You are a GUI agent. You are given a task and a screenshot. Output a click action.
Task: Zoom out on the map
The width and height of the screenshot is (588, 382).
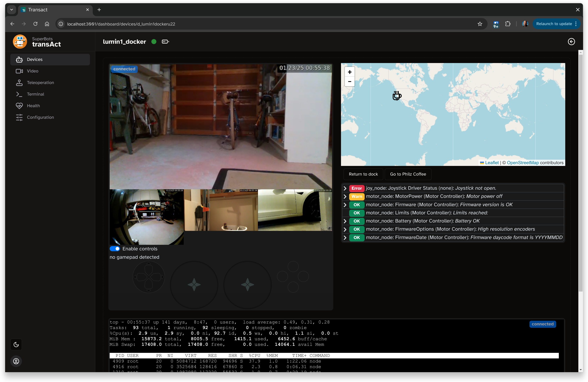coord(349,82)
